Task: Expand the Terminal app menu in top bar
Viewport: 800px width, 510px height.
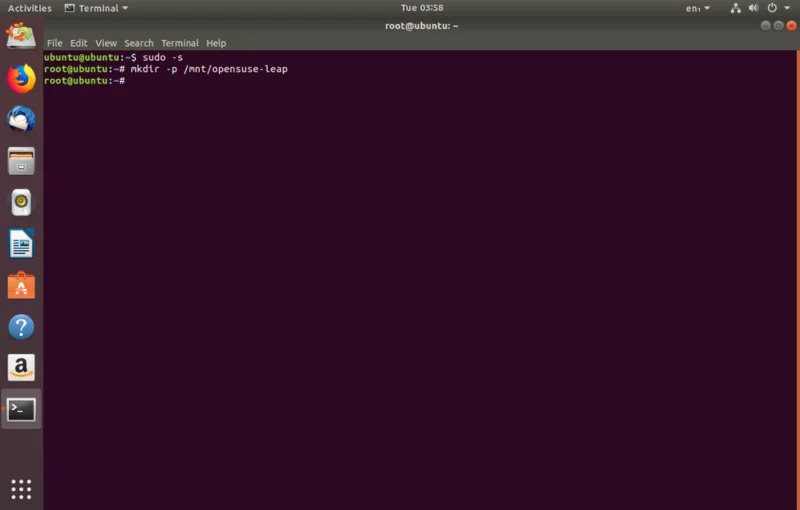Action: [x=96, y=8]
